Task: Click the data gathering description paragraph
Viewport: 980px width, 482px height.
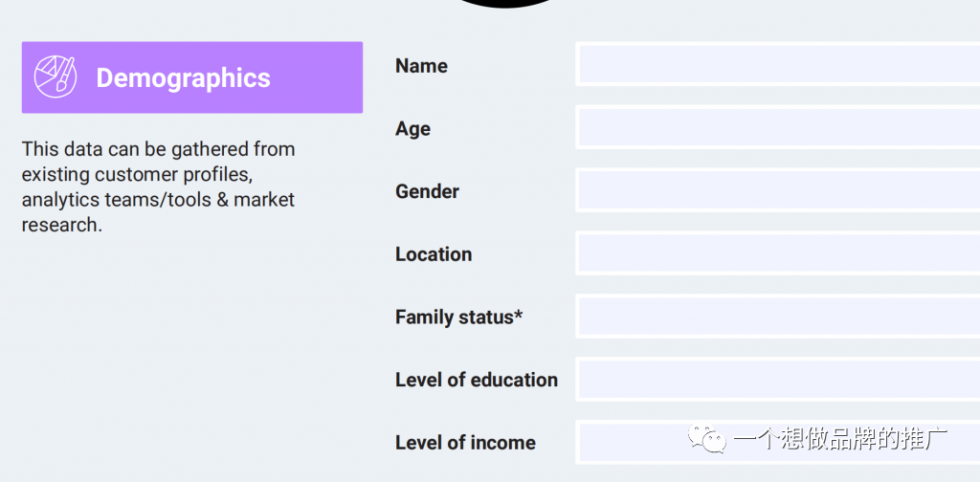Action: [x=158, y=187]
